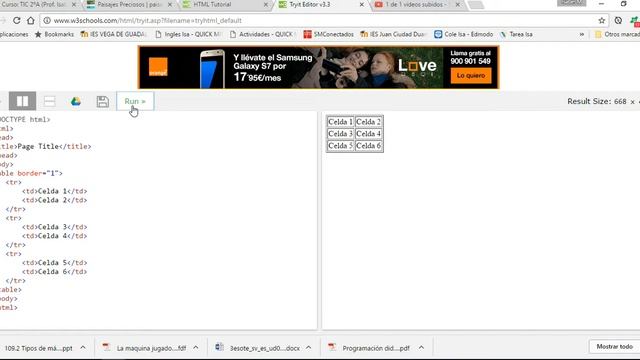Open Ingles Isa bookmark

188,34
